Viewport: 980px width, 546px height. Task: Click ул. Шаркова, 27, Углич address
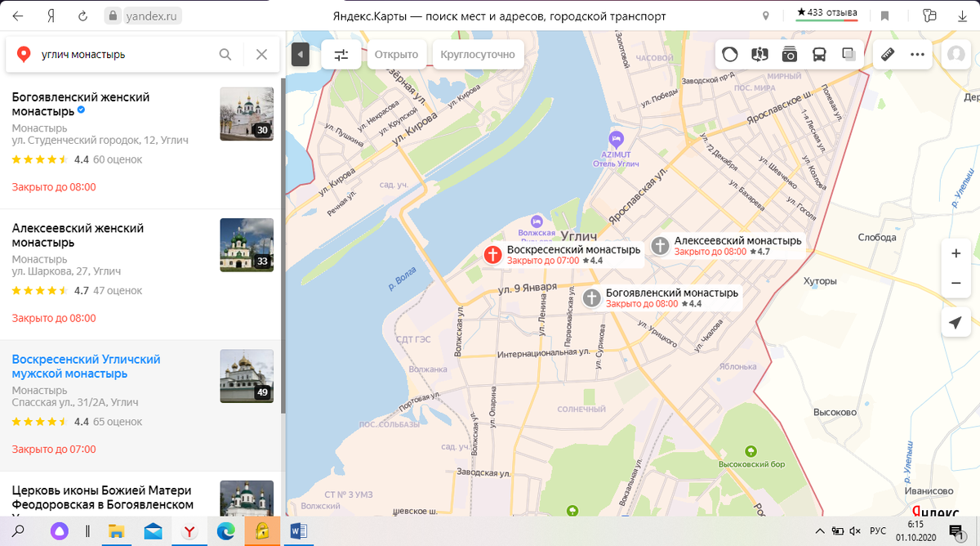click(66, 271)
